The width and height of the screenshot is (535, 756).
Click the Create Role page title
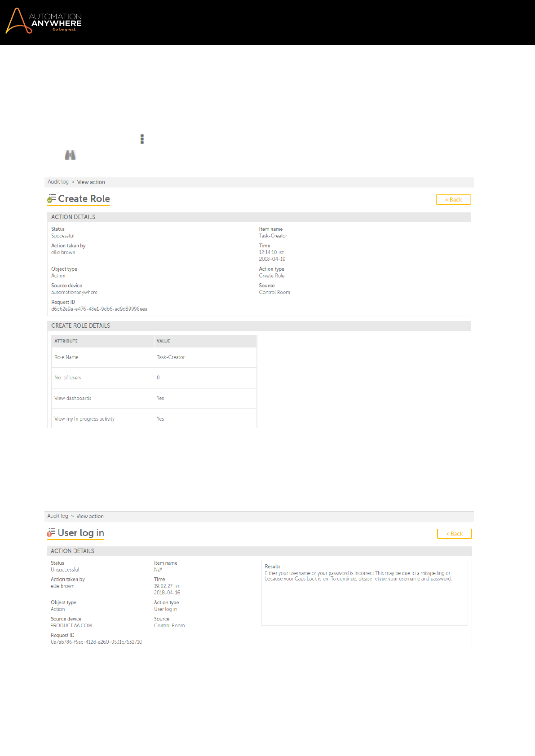coord(84,198)
